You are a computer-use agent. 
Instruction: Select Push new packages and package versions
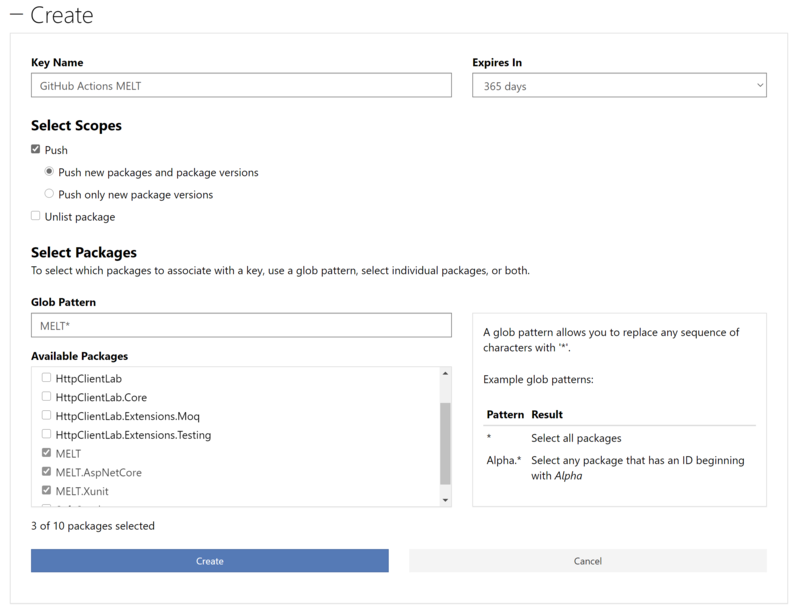click(x=49, y=172)
